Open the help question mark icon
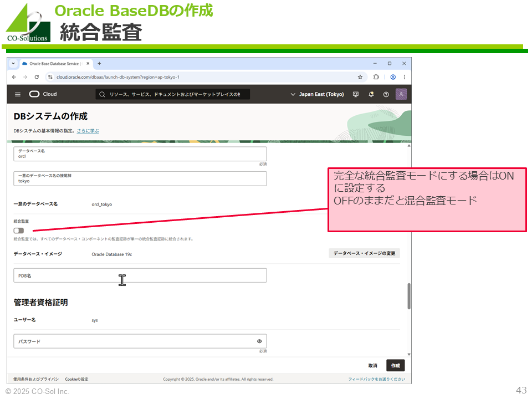 [x=386, y=94]
